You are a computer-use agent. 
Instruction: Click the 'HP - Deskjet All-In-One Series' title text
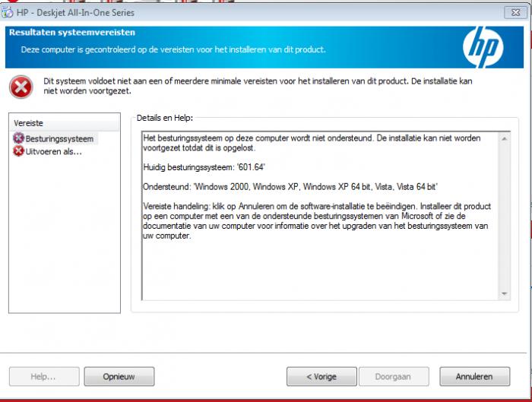75,13
